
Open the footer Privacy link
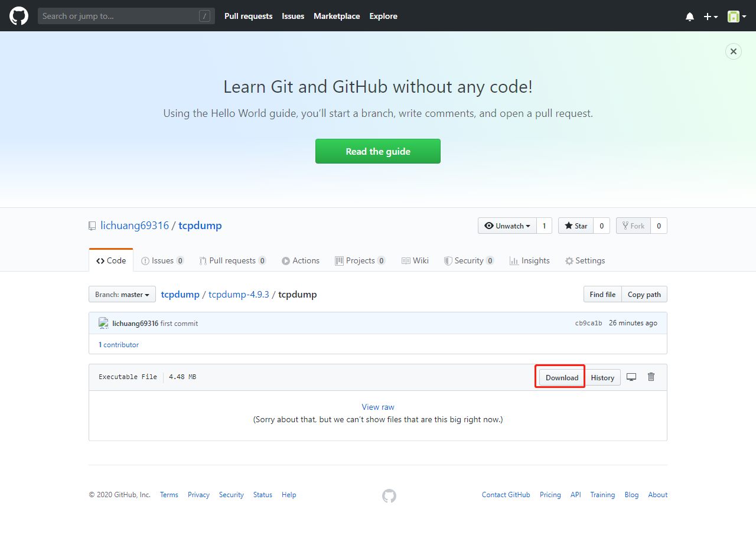198,495
